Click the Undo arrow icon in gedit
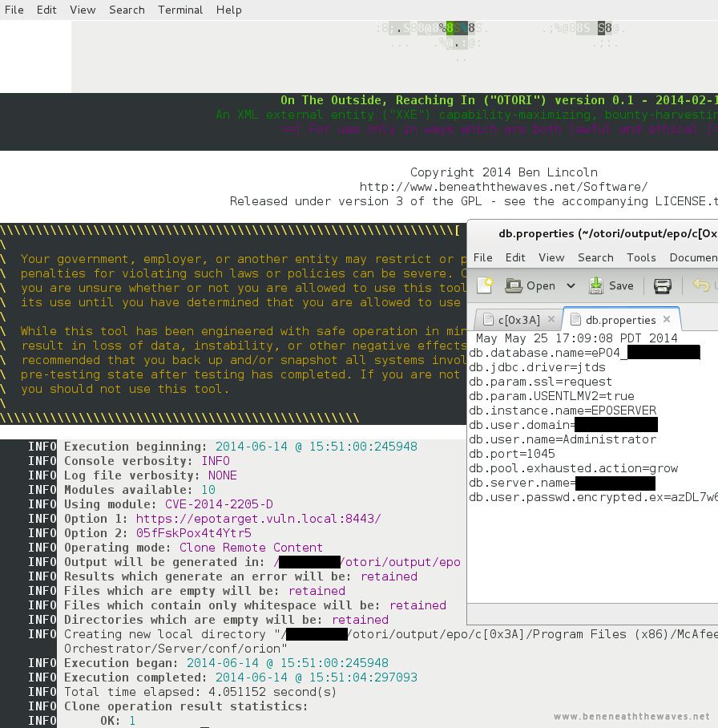Viewport: 718px width, 728px height. 701,285
